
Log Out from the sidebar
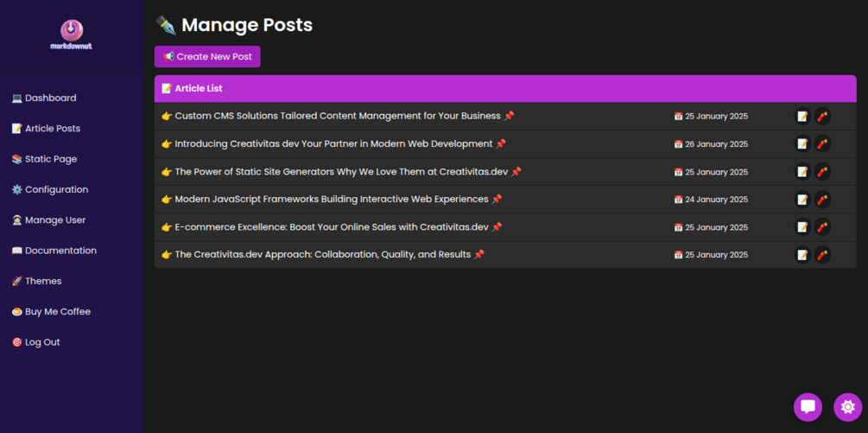coord(41,342)
